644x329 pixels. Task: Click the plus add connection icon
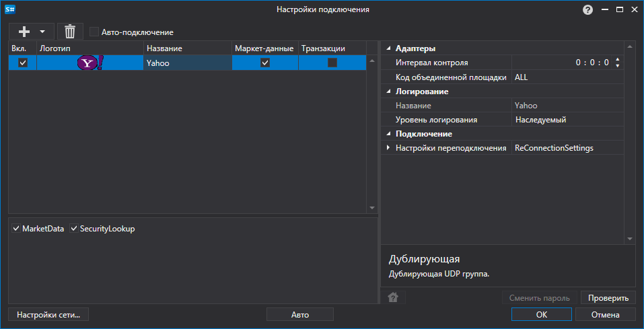tap(25, 31)
